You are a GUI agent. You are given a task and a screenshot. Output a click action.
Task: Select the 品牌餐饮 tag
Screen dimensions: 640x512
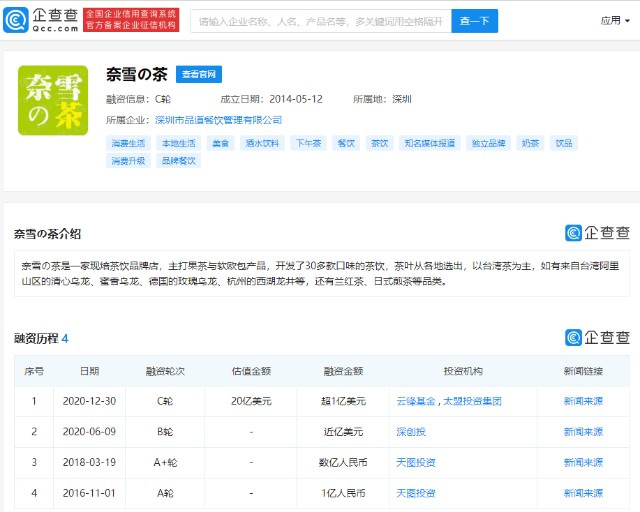pos(178,160)
